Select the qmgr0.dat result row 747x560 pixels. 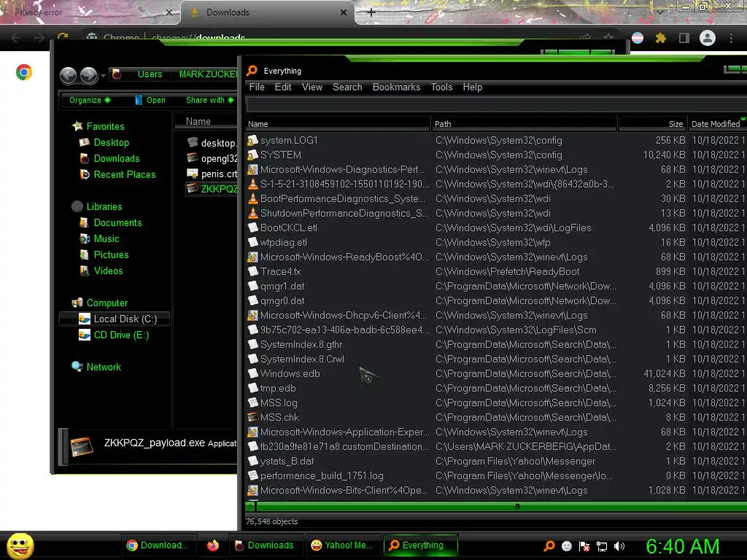[495, 301]
